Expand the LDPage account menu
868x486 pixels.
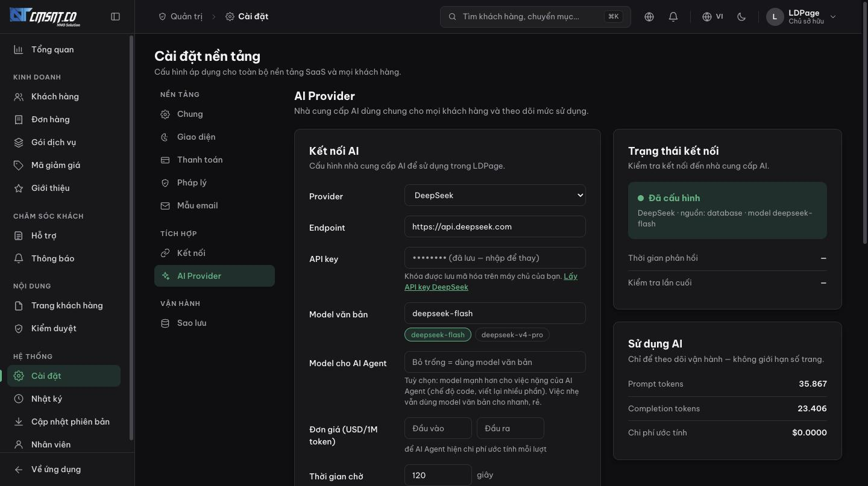point(801,17)
